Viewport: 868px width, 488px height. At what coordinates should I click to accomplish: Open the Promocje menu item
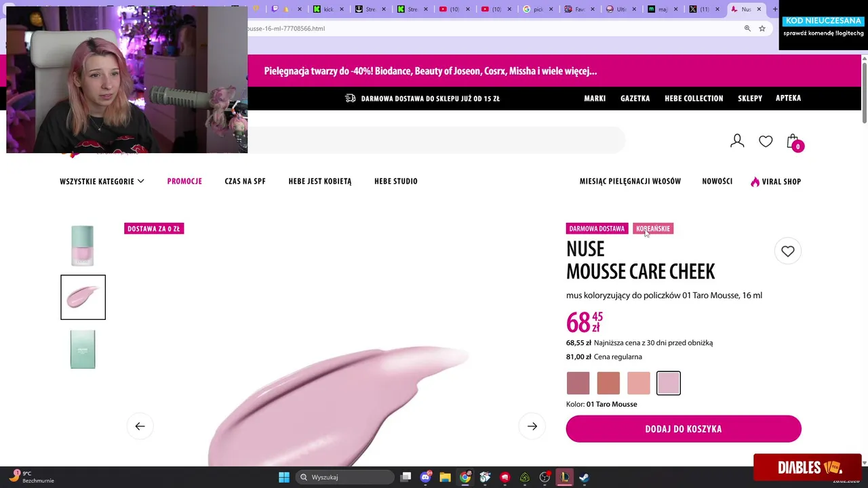tap(184, 182)
